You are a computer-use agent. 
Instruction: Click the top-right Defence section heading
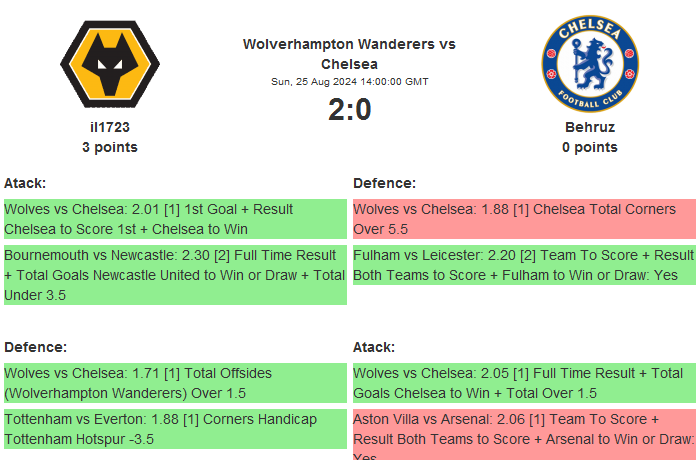click(384, 183)
